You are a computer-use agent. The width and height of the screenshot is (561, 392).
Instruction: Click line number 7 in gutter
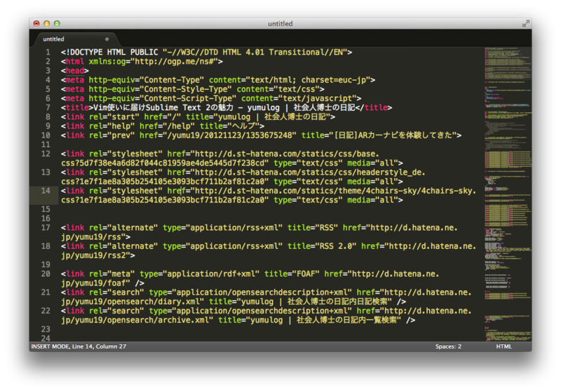(x=48, y=108)
